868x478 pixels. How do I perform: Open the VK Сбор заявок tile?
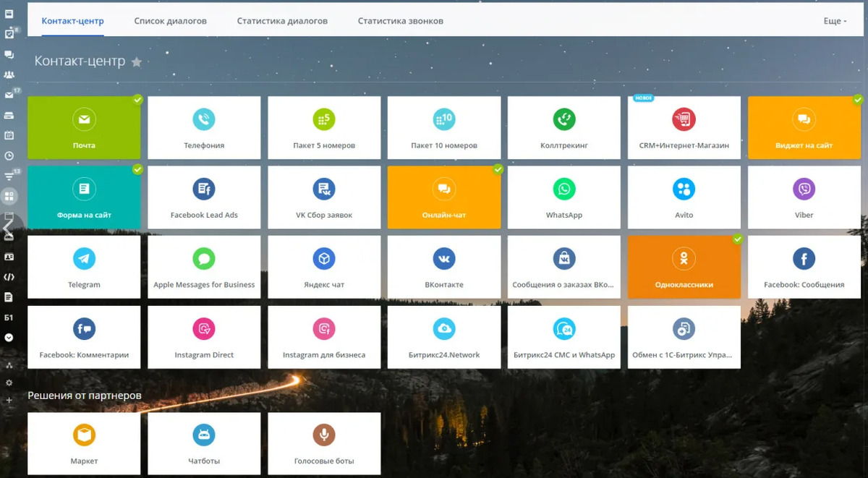[x=324, y=197]
